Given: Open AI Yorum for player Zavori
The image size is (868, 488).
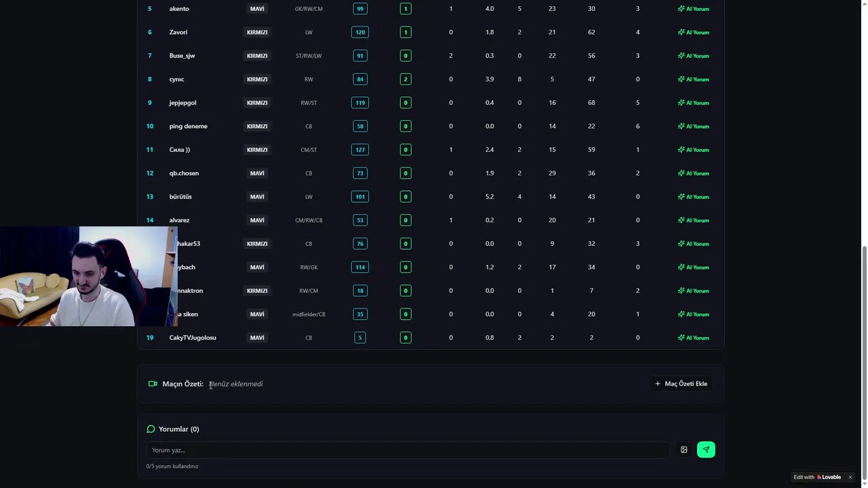Looking at the screenshot, I should (x=693, y=33).
